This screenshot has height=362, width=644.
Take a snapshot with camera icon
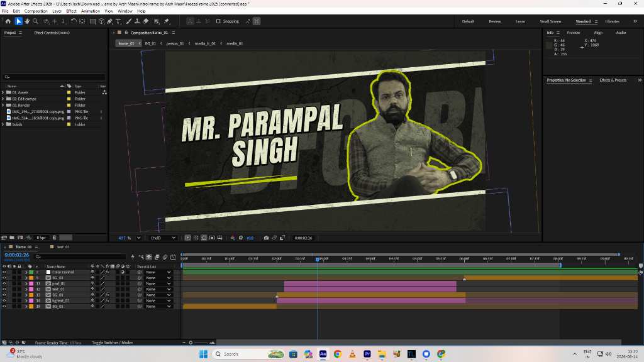[x=266, y=238]
